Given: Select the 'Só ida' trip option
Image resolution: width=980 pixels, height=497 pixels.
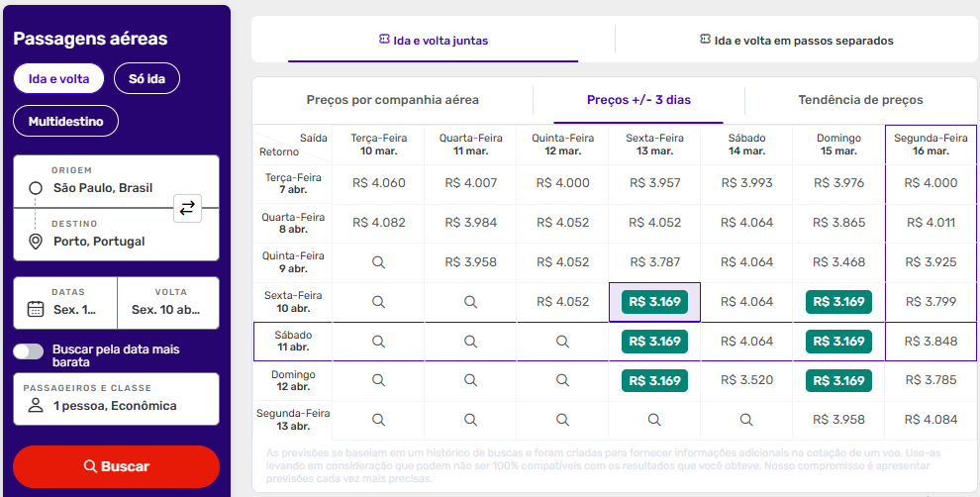Looking at the screenshot, I should tap(147, 79).
